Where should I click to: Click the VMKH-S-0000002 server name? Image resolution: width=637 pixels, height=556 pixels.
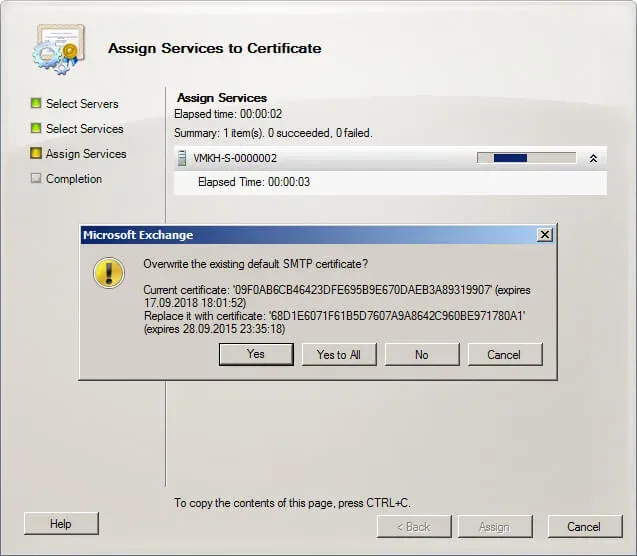(235, 158)
